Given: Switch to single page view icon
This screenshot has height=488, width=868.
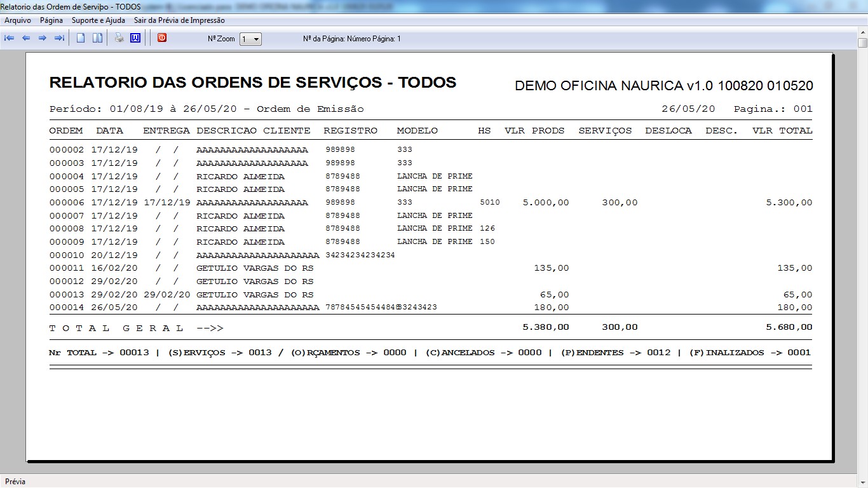Looking at the screenshot, I should [81, 38].
